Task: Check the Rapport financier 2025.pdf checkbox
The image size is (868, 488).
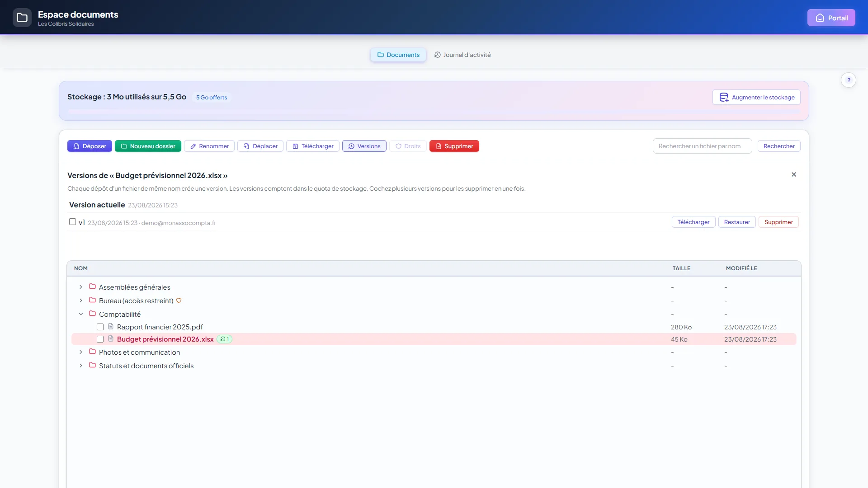Action: coord(100,327)
